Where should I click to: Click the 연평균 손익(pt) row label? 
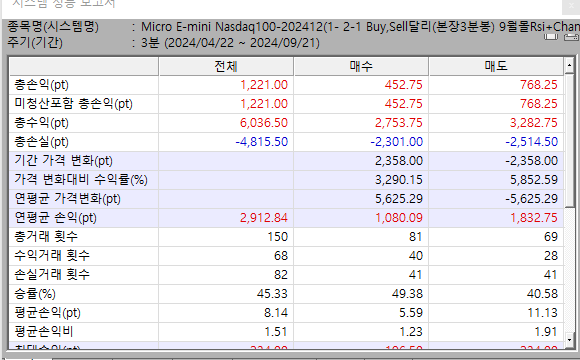pos(55,218)
